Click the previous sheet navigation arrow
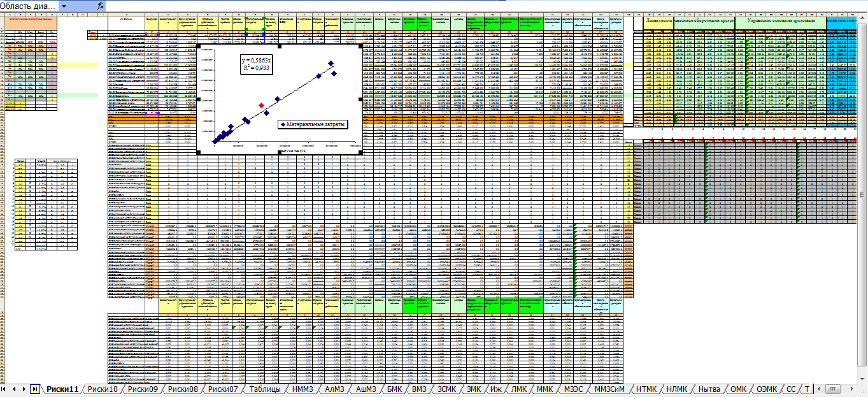This screenshot has width=868, height=397. [15, 389]
